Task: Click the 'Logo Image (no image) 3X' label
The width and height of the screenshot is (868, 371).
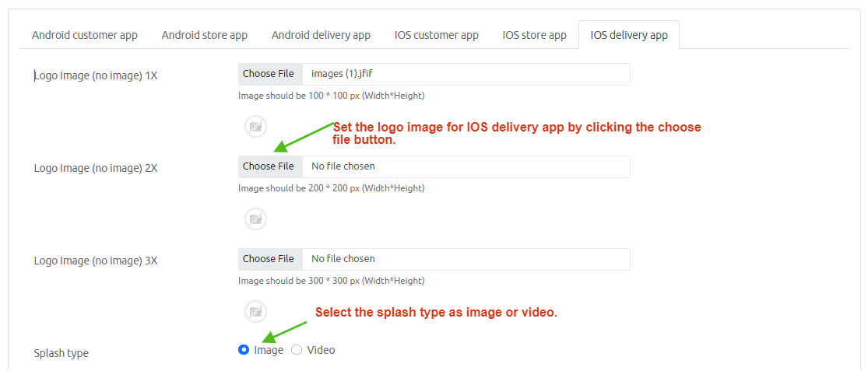Action: pos(96,261)
